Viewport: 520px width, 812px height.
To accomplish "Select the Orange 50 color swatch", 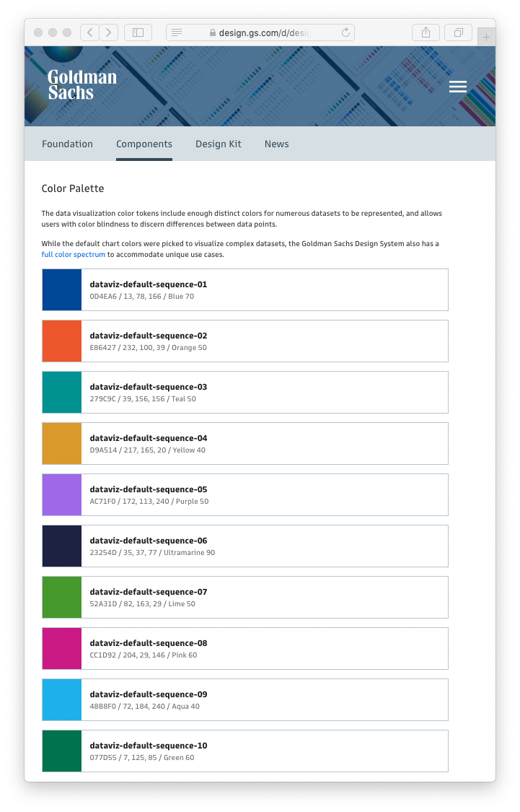I will coord(62,341).
